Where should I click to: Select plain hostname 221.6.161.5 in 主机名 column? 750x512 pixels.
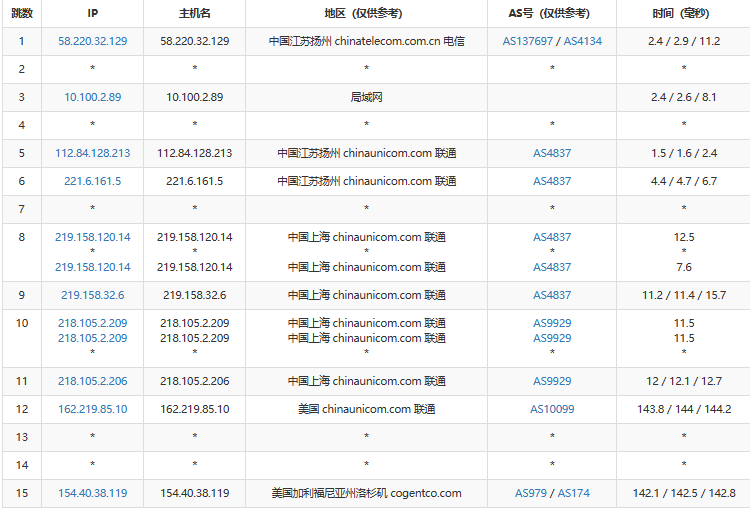click(195, 181)
